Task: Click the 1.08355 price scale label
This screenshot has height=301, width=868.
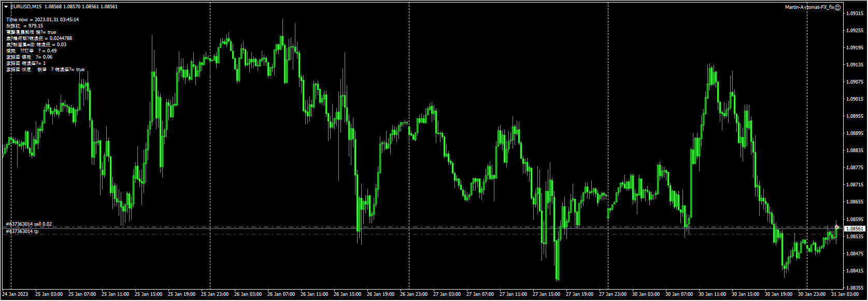Action: tap(855, 288)
